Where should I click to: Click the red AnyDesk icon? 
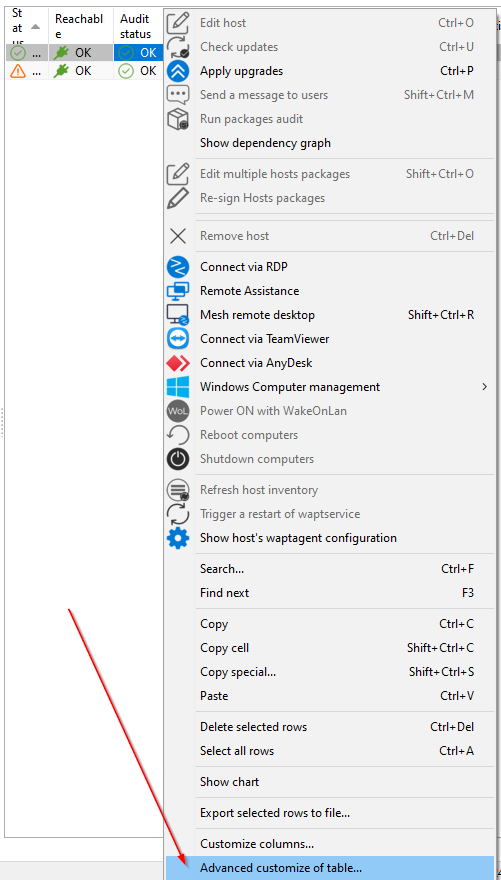pyautogui.click(x=178, y=363)
